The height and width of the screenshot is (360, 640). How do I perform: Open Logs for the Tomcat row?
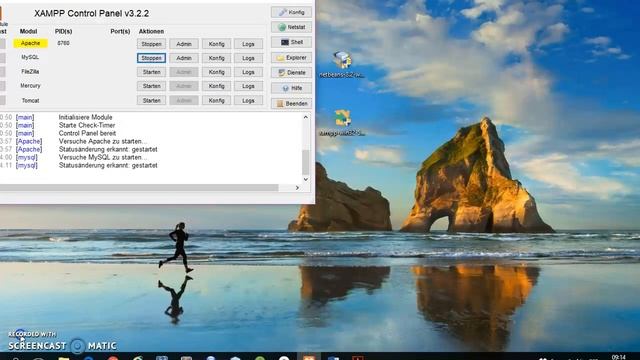(248, 100)
